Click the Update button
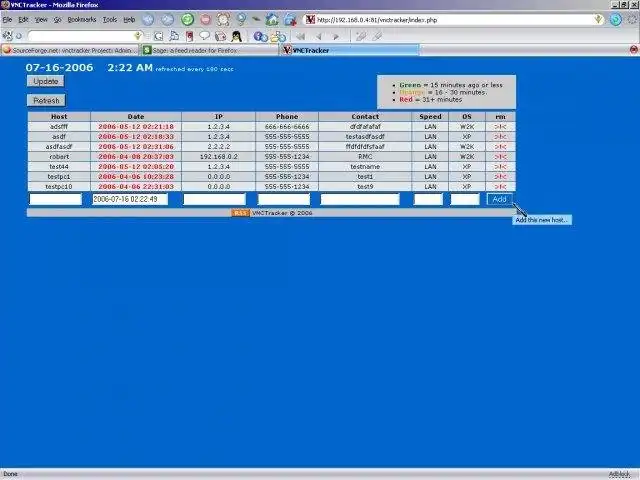This screenshot has width=640, height=480. tap(46, 81)
